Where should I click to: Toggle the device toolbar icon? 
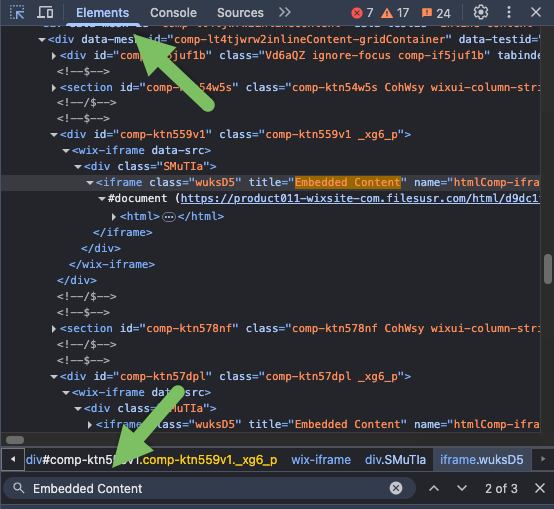45,12
